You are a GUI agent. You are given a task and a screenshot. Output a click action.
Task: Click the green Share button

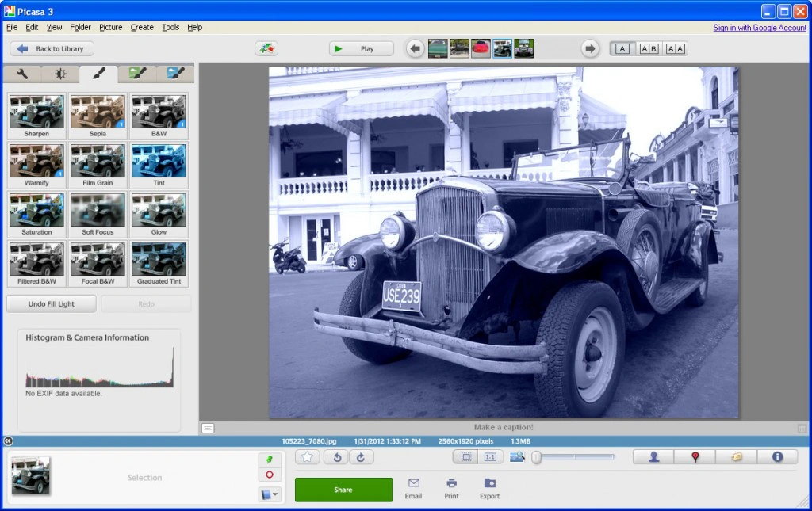click(x=343, y=490)
